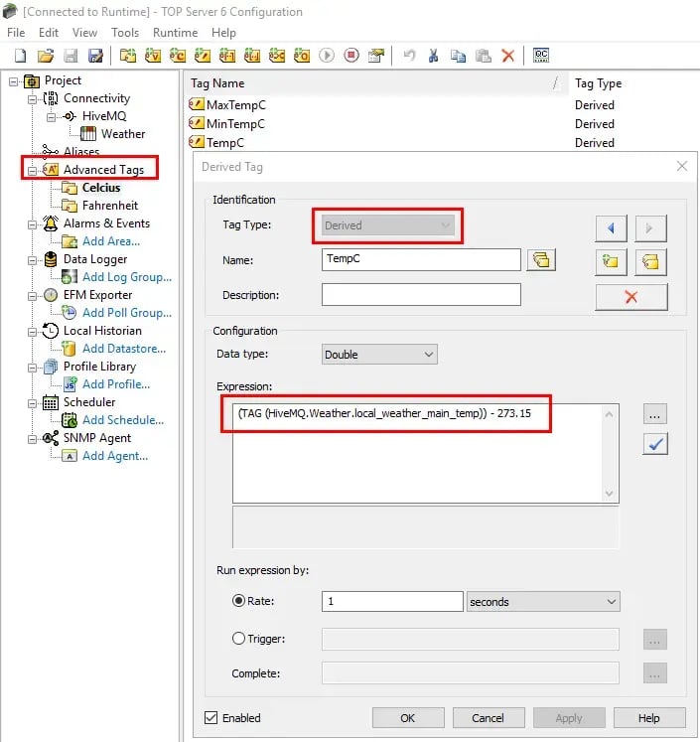Select the Trigger radio button
Screen dimensions: 700x742
tap(239, 639)
